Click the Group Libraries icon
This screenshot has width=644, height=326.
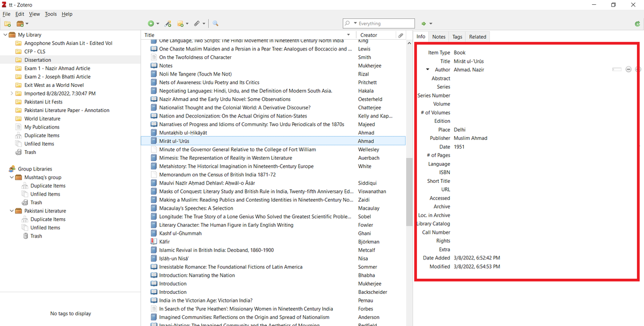(12, 169)
